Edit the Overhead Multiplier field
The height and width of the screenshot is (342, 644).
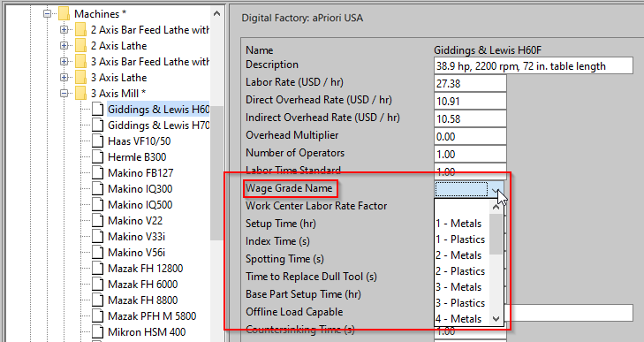470,136
